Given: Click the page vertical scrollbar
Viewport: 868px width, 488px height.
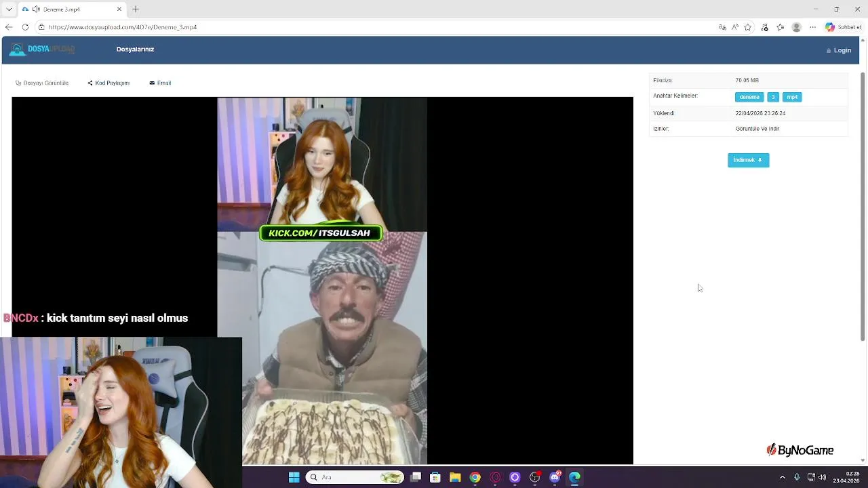Looking at the screenshot, I should tap(863, 205).
